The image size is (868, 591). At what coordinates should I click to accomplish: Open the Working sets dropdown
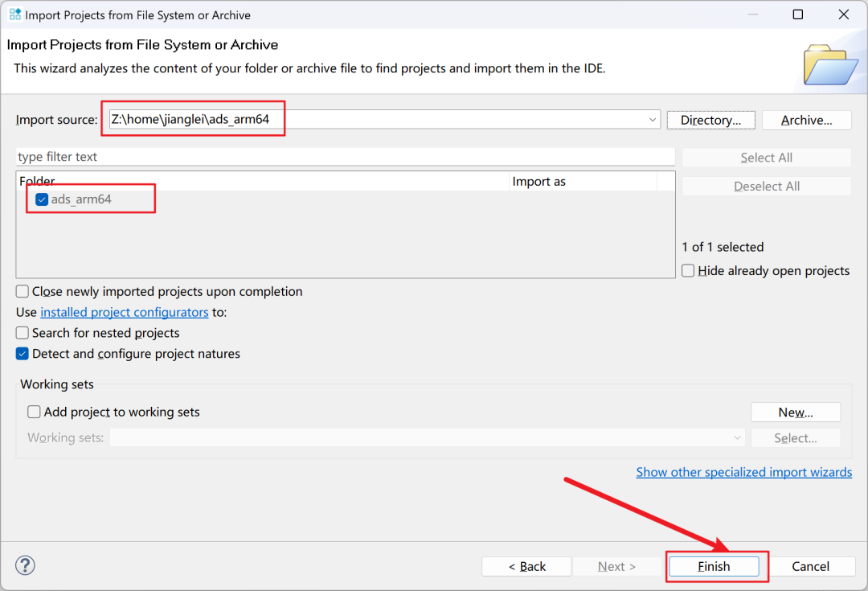(737, 437)
